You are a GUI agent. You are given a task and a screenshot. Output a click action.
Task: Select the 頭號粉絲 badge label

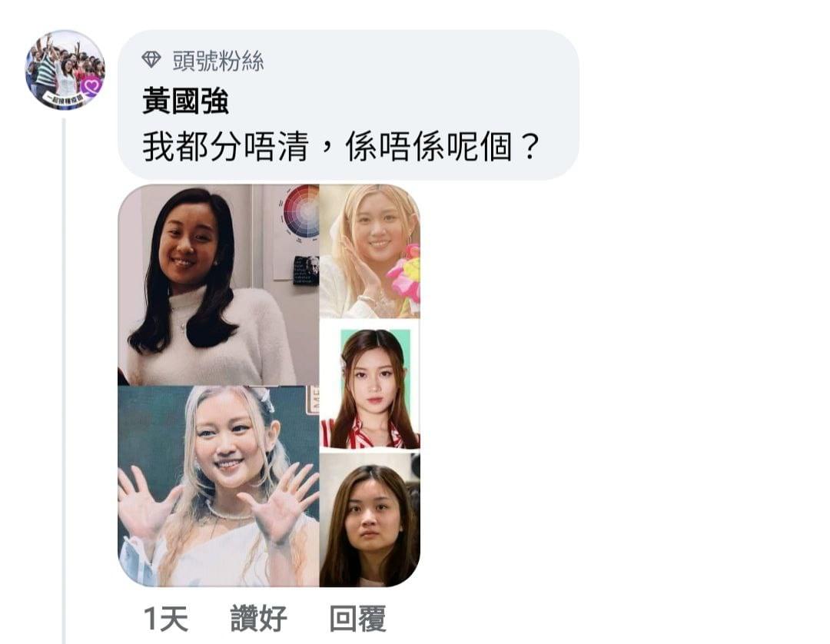218,60
